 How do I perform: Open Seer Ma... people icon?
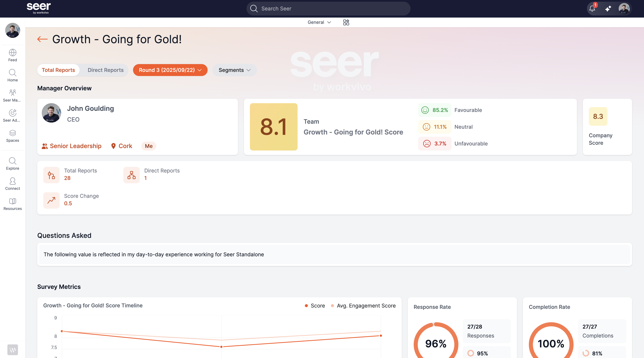[12, 93]
